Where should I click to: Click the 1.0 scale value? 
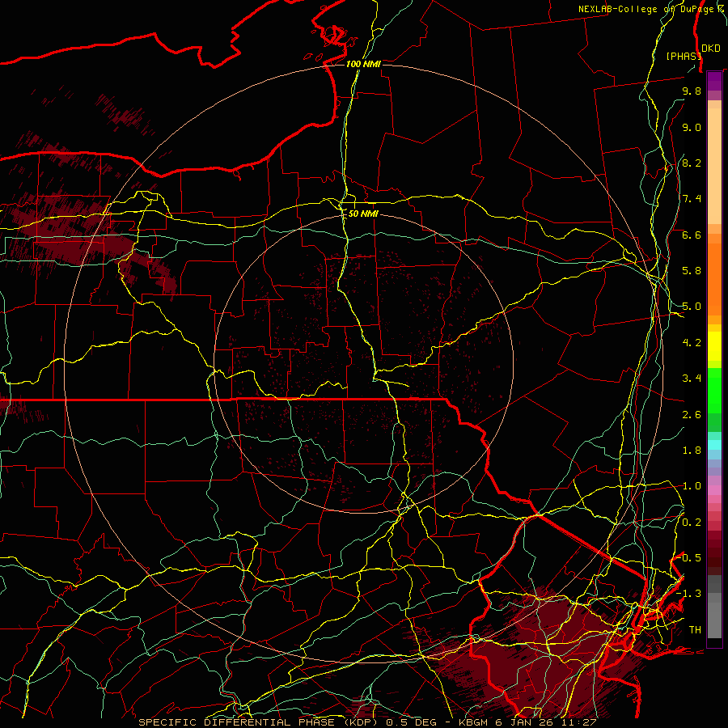tap(692, 486)
